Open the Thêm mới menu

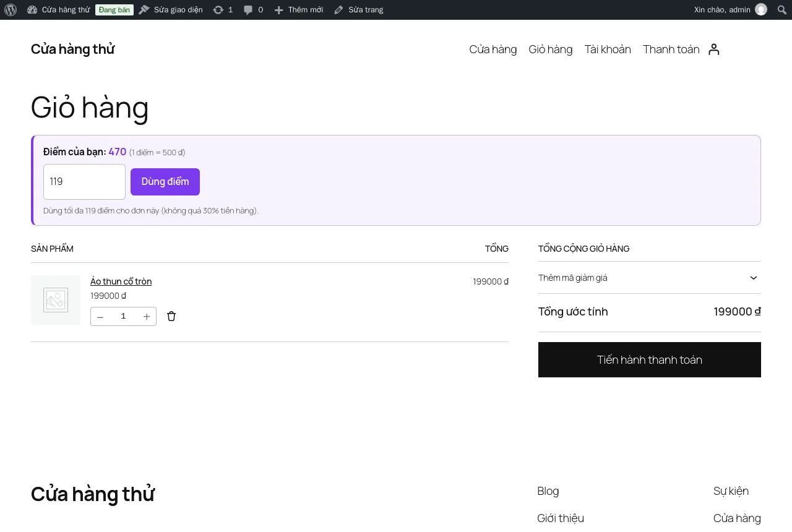tap(299, 10)
